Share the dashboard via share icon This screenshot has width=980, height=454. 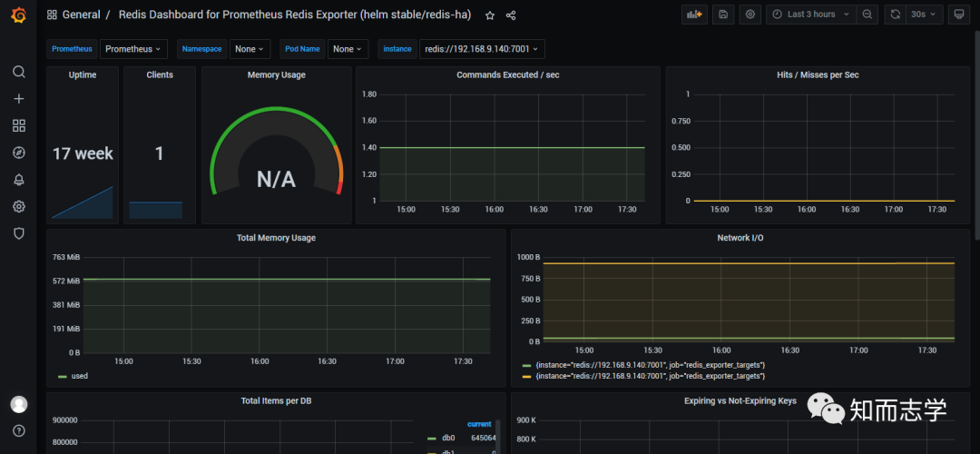(x=511, y=15)
